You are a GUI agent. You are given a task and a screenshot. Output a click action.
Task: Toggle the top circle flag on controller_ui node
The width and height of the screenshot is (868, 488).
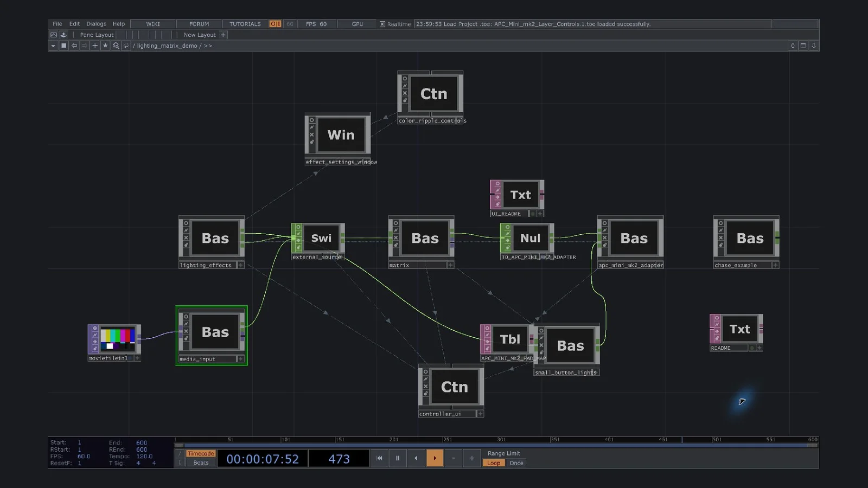(426, 372)
